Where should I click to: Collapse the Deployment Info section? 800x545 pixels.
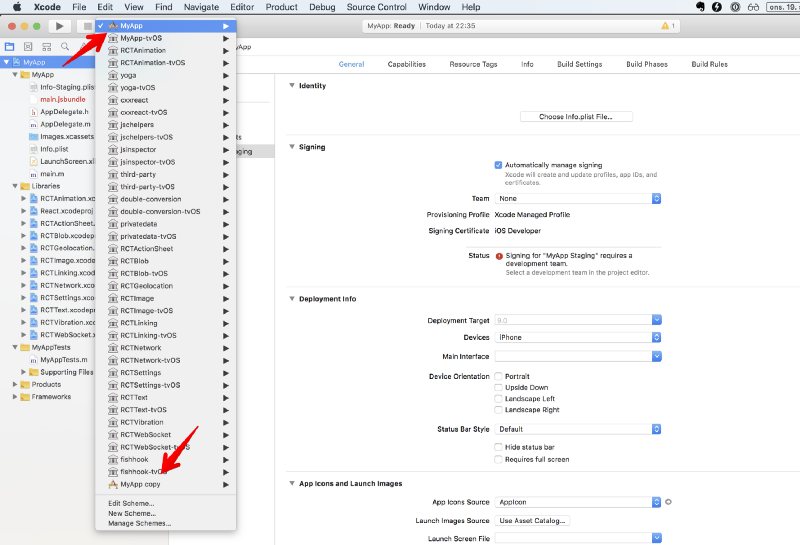[x=292, y=299]
